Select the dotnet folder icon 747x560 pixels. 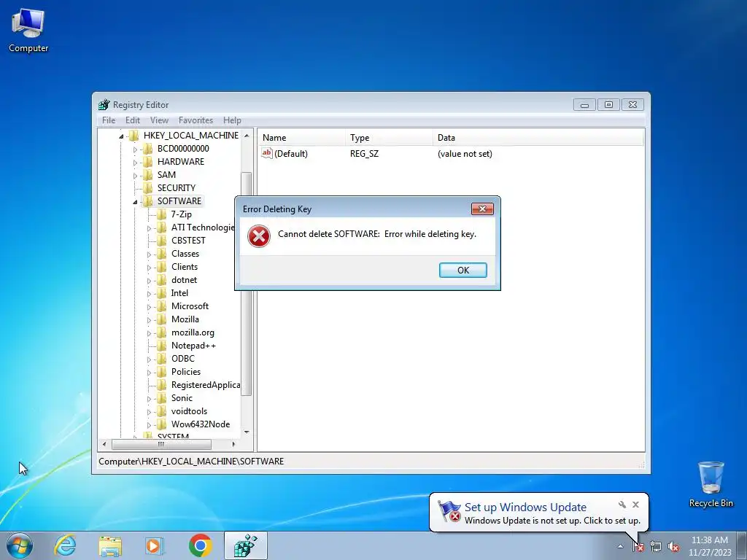pos(161,280)
